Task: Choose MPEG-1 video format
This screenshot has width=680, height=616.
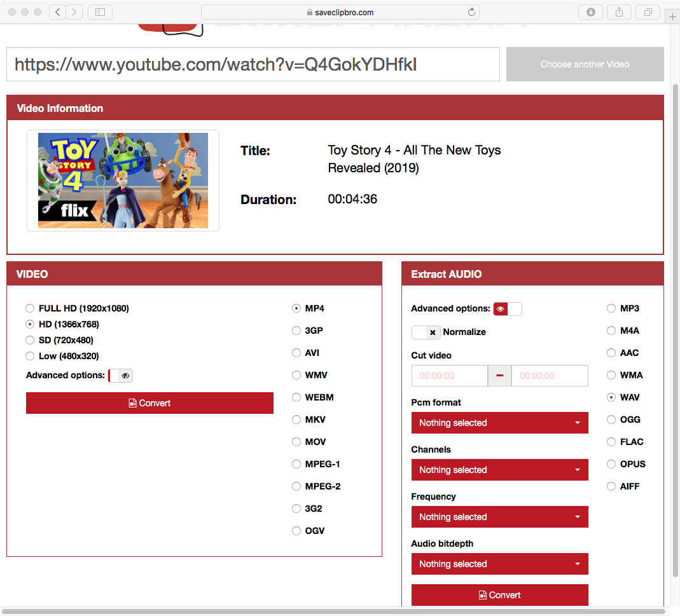Action: pyautogui.click(x=296, y=464)
